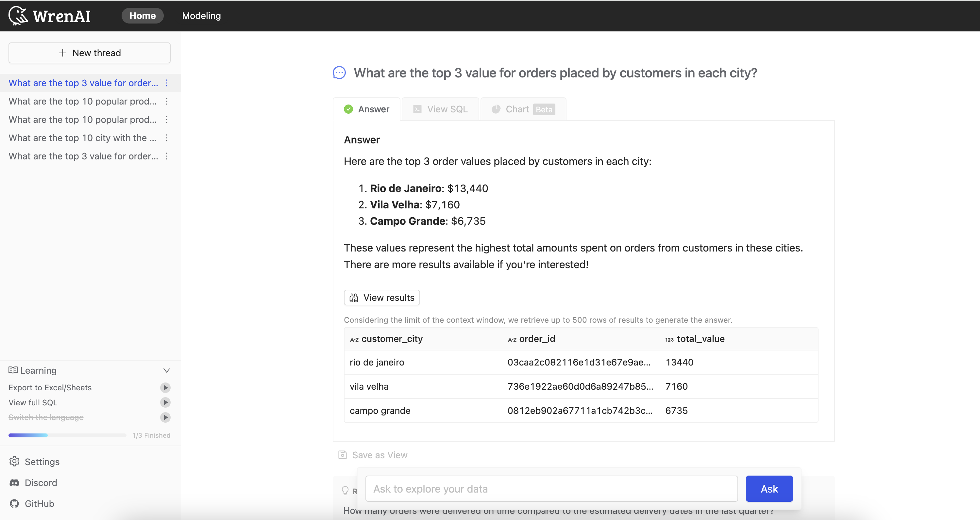Click the chat bubble icon beside the question
The height and width of the screenshot is (520, 980).
[x=339, y=73]
